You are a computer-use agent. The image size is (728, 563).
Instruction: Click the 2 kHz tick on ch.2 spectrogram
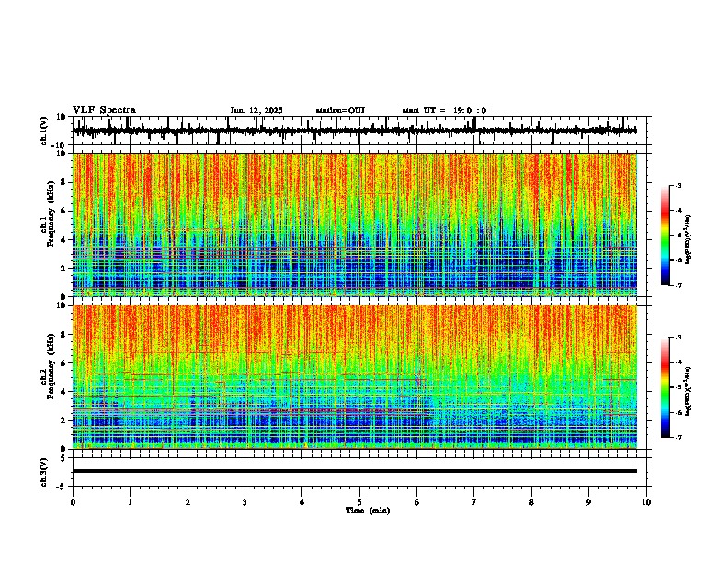click(63, 420)
